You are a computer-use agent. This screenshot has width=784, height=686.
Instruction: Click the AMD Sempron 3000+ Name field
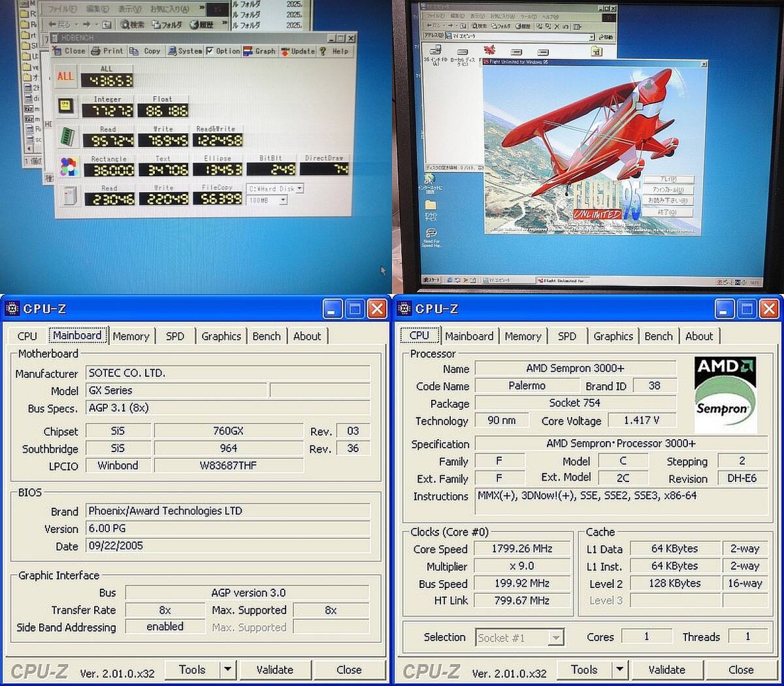coord(575,368)
